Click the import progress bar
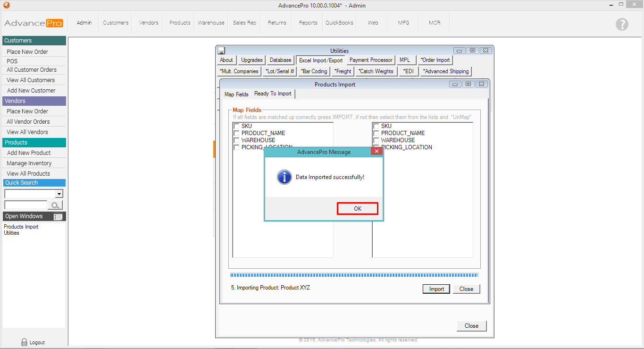This screenshot has width=644, height=349. 354,275
